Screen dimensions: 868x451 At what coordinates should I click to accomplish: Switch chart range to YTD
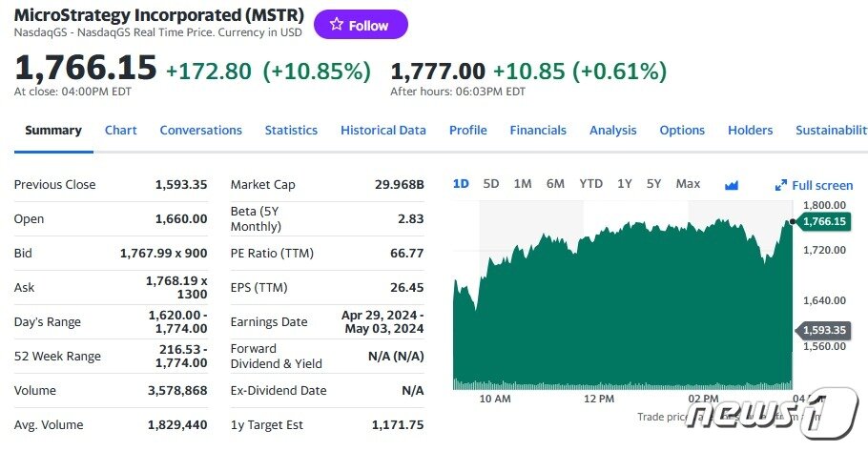pyautogui.click(x=591, y=184)
